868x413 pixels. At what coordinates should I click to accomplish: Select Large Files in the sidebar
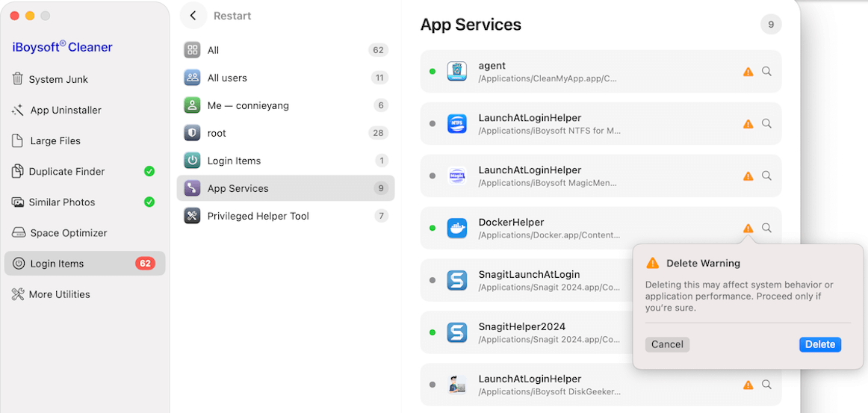pyautogui.click(x=55, y=140)
